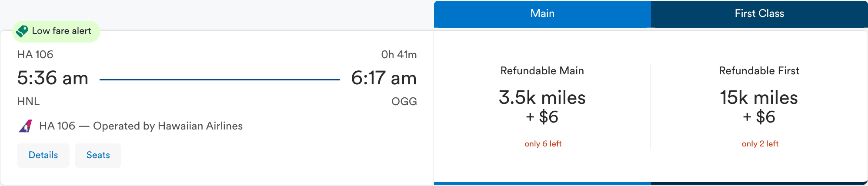The height and width of the screenshot is (186, 868).
Task: Click the HNL origin airport code
Action: 28,101
